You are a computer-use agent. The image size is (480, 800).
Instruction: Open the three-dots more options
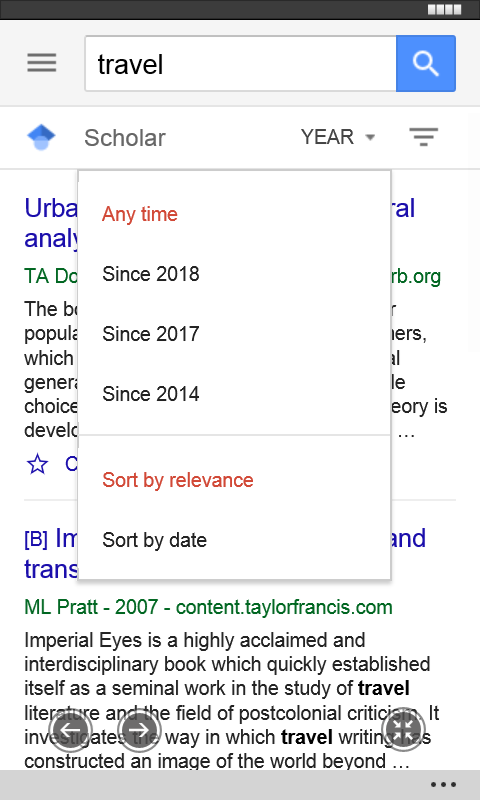coord(443,785)
